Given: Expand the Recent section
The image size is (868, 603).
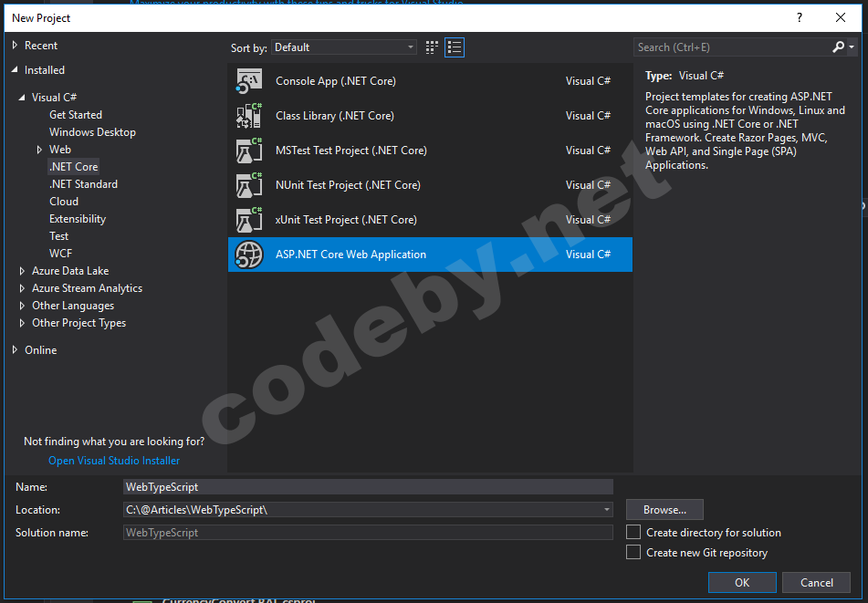Looking at the screenshot, I should point(15,46).
